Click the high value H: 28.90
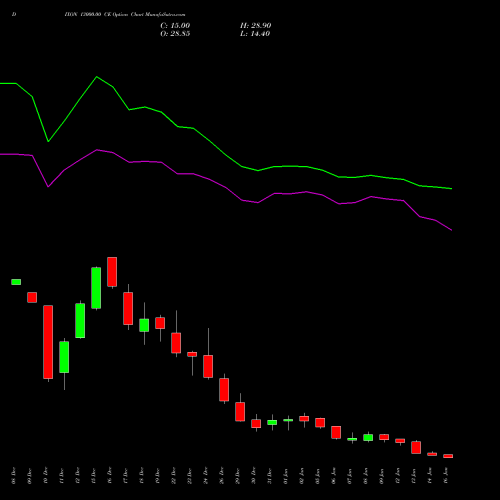This screenshot has width=500, height=500. pos(255,26)
